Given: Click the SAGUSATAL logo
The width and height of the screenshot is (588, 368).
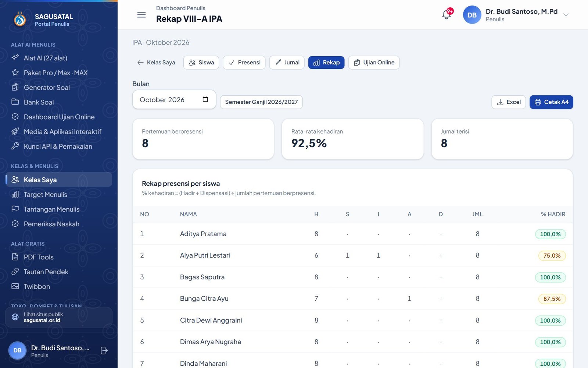Looking at the screenshot, I should tap(20, 20).
